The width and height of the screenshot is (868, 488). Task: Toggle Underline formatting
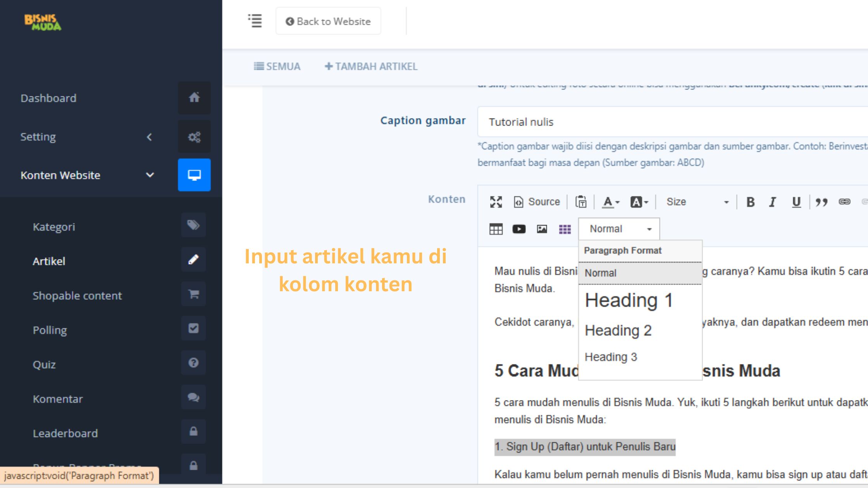pyautogui.click(x=796, y=202)
